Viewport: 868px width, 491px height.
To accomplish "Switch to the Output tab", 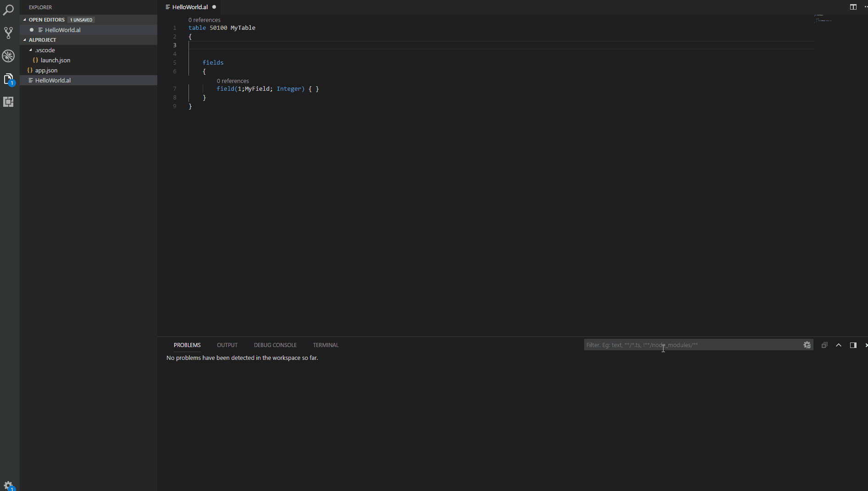I will pos(227,345).
